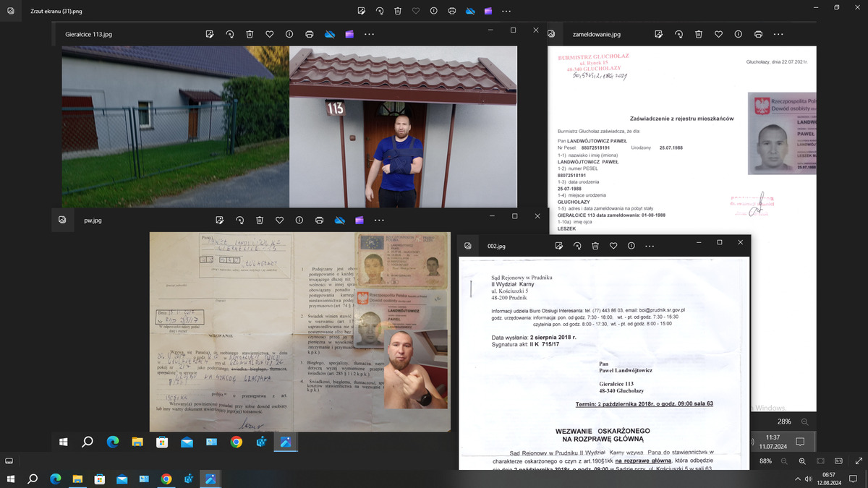The image size is (868, 488).
Task: Click the volume icon in the system tray
Action: tap(808, 479)
